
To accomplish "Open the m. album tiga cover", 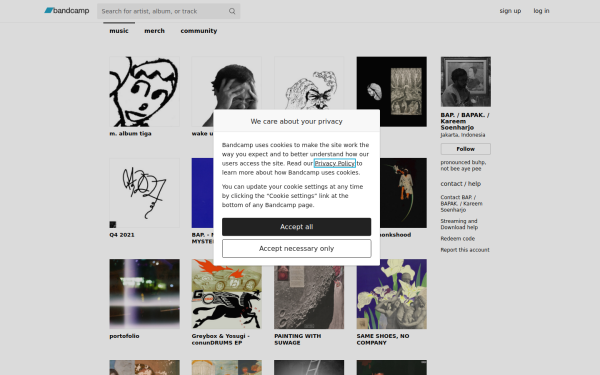I will tap(144, 91).
